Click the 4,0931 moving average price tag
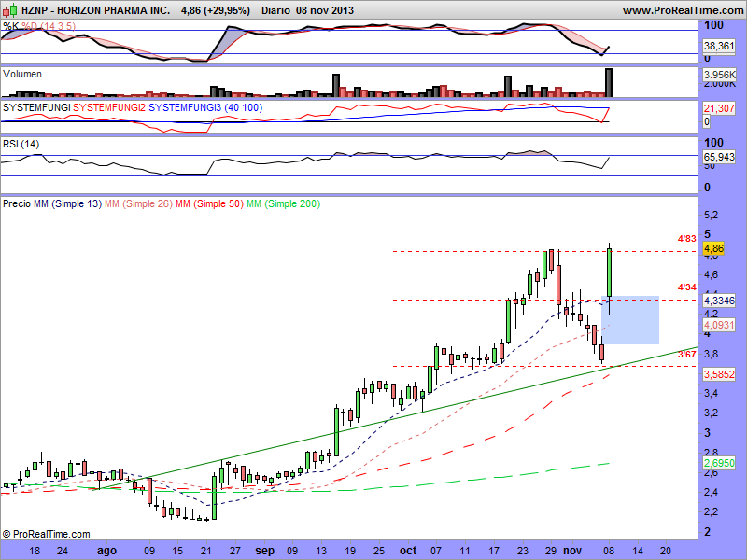This screenshot has width=747, height=560. (719, 325)
